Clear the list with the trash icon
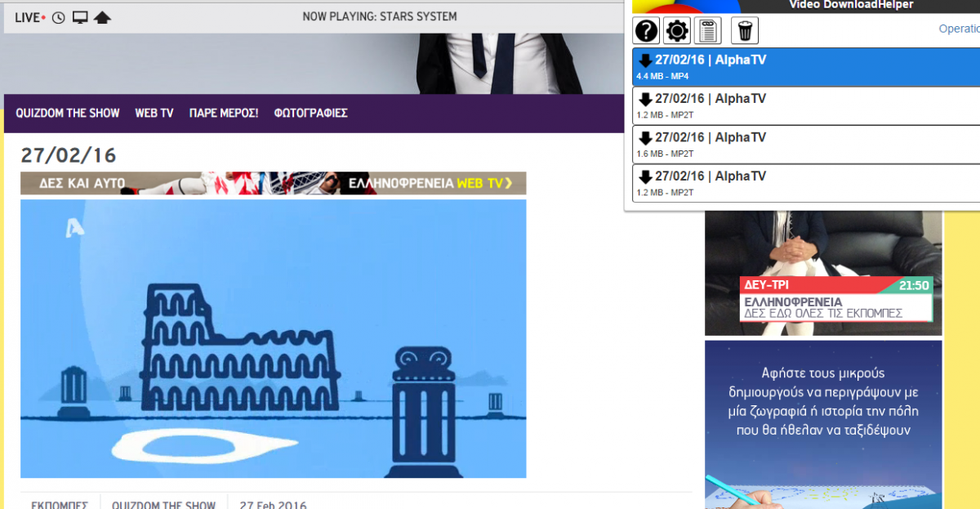Screen dimensions: 980x509 tap(745, 31)
